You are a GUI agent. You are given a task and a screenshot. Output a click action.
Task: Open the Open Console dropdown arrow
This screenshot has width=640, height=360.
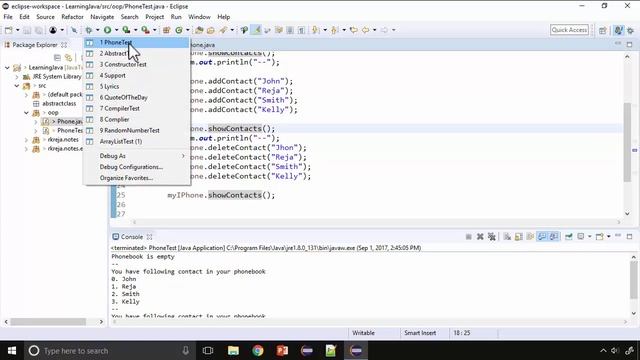[608, 237]
